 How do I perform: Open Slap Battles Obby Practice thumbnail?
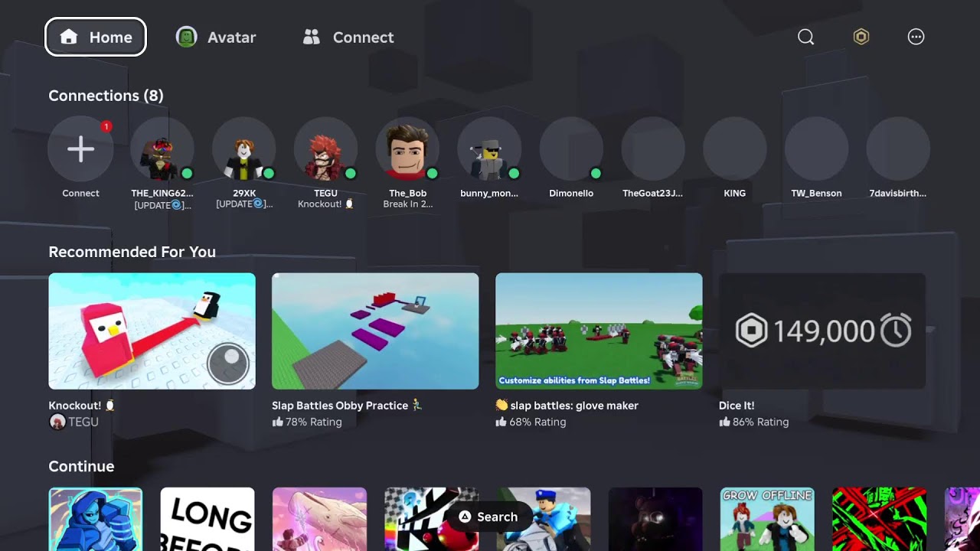pyautogui.click(x=375, y=331)
